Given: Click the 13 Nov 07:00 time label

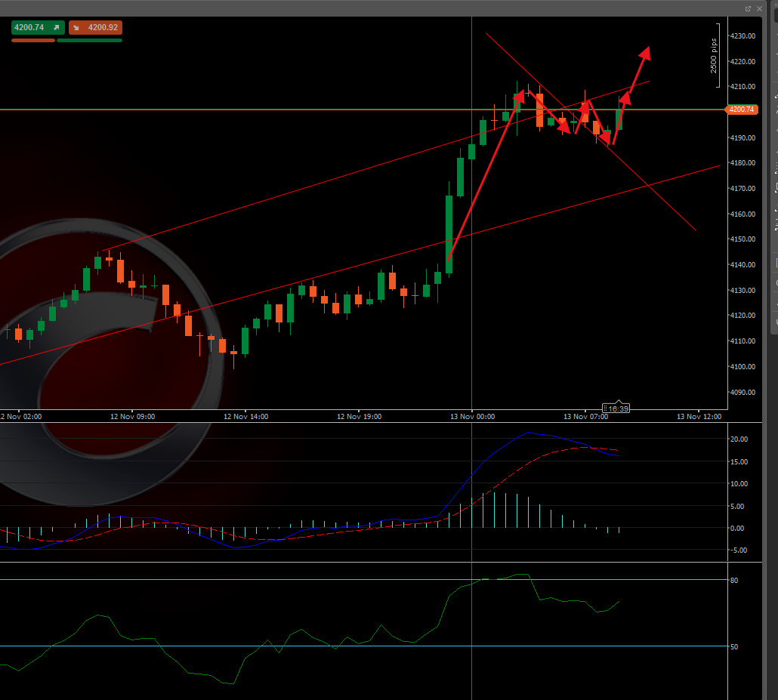Looking at the screenshot, I should 585,417.
